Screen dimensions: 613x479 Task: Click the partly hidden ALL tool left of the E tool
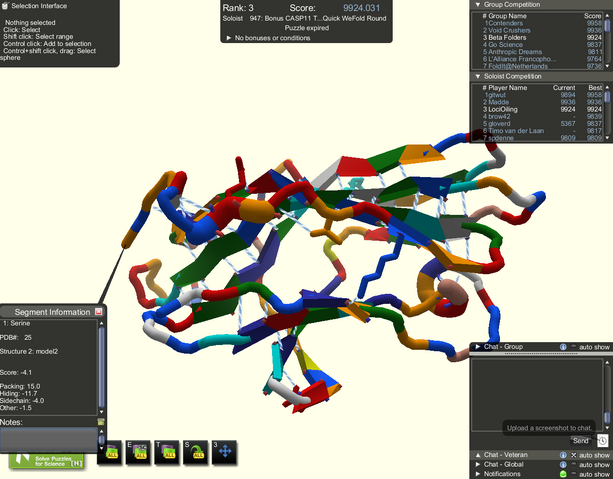[x=112, y=453]
